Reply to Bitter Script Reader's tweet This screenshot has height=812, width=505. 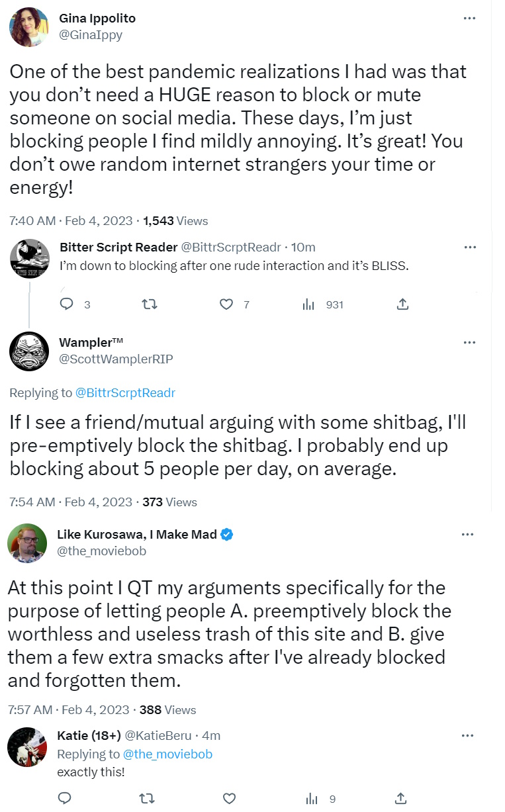[x=66, y=304]
